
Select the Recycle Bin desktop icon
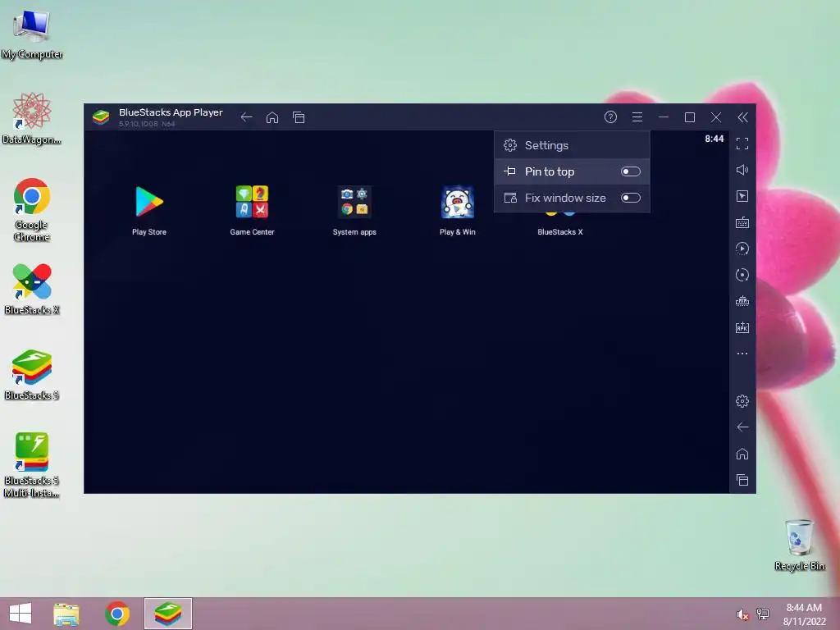[x=799, y=545]
